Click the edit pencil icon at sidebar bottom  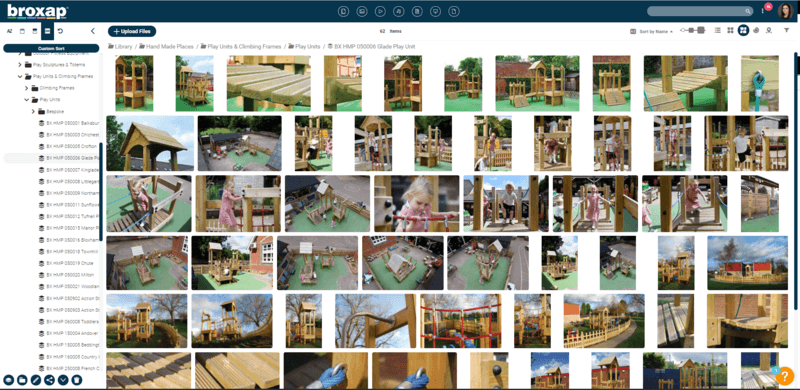36,380
